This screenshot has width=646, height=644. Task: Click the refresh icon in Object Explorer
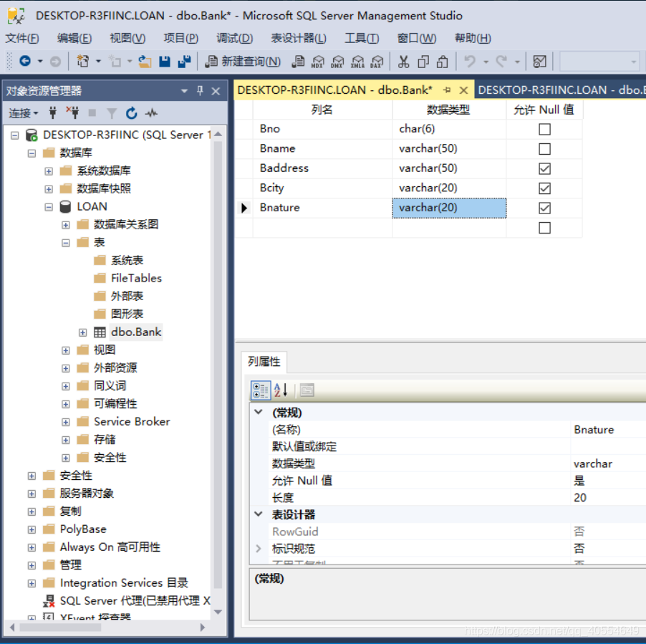coord(132,112)
